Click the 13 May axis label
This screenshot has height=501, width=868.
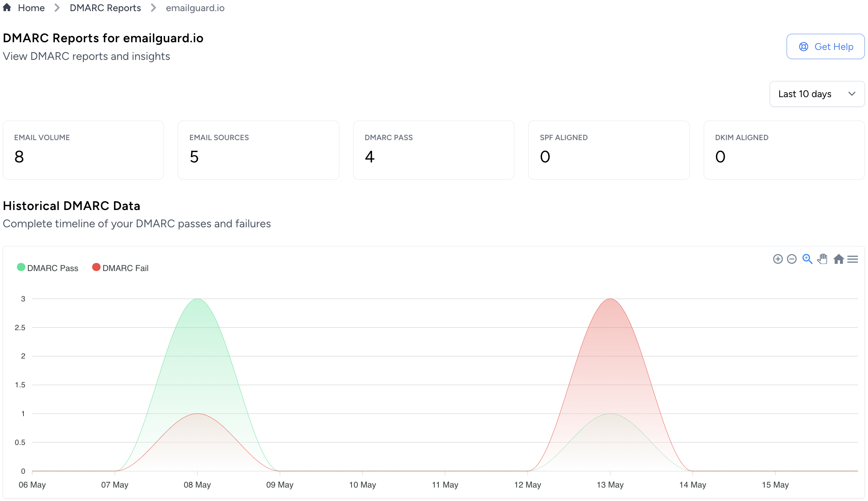[610, 485]
